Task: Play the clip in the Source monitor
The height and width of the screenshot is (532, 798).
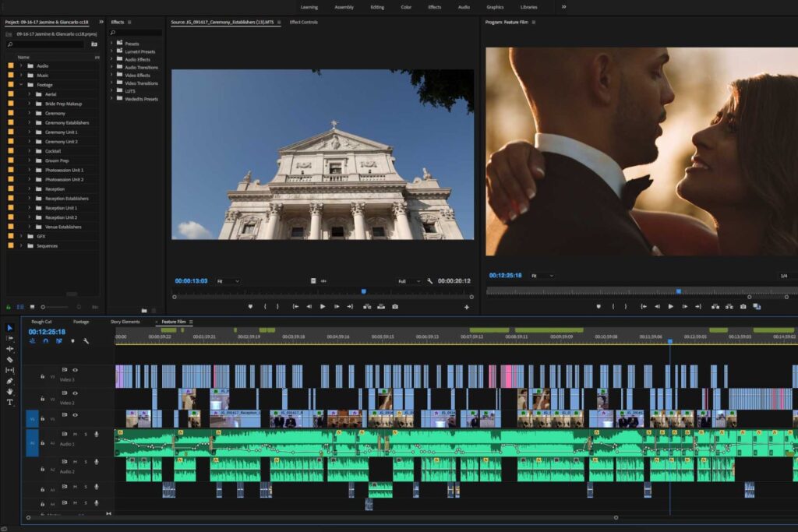Action: pyautogui.click(x=323, y=307)
